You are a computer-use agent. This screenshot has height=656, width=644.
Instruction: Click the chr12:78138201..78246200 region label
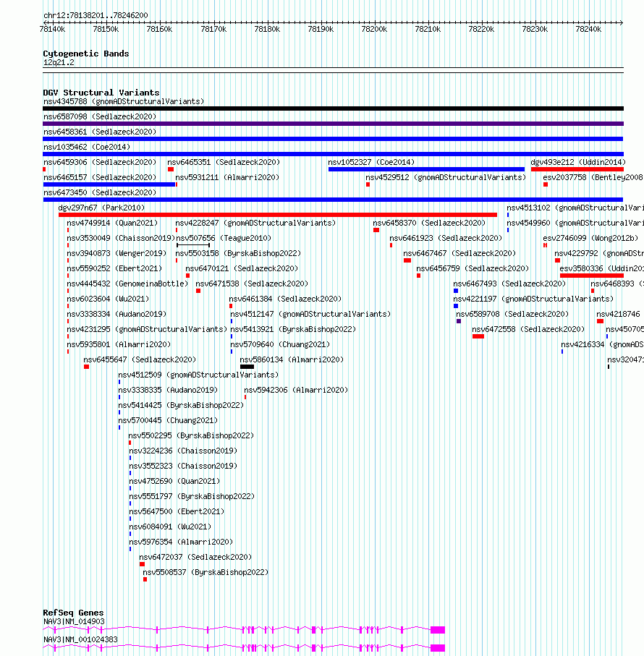click(96, 15)
